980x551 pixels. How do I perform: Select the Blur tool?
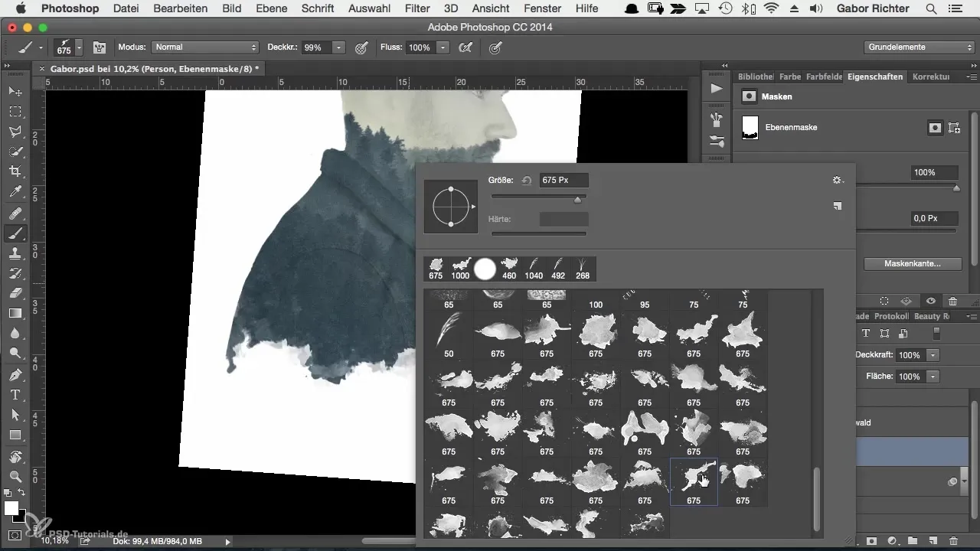click(x=15, y=334)
